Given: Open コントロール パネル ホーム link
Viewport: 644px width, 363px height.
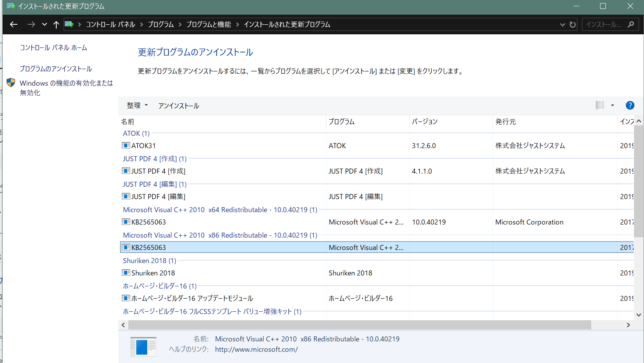Looking at the screenshot, I should tap(54, 47).
